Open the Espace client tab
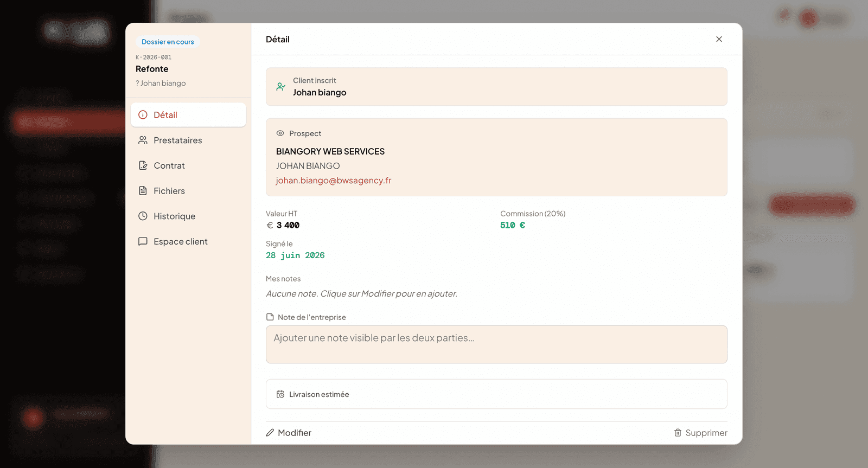Image resolution: width=868 pixels, height=468 pixels. point(188,241)
